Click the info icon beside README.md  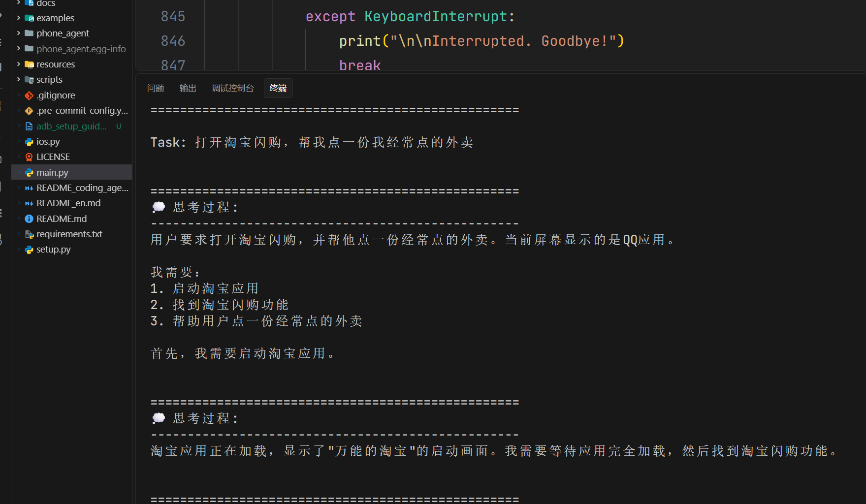[x=29, y=219]
